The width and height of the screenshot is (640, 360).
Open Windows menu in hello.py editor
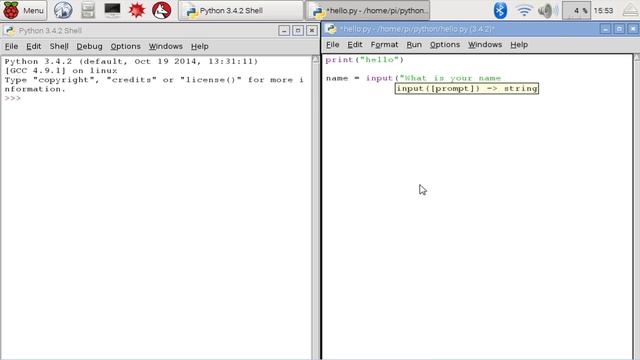pos(485,44)
